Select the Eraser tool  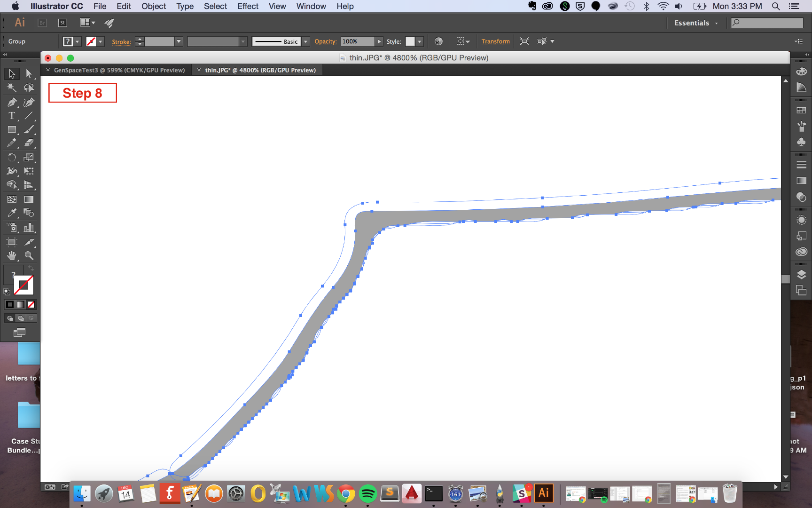[29, 143]
